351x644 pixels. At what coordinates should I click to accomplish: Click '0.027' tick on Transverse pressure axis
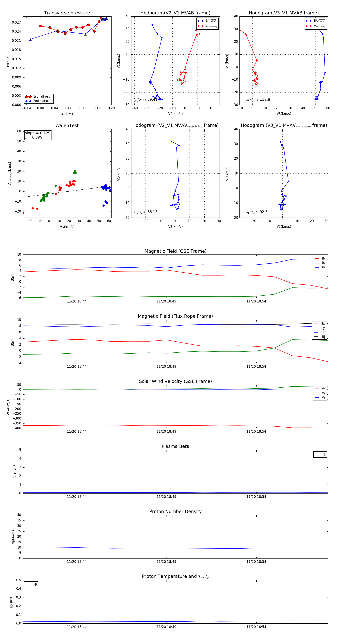pos(17,22)
